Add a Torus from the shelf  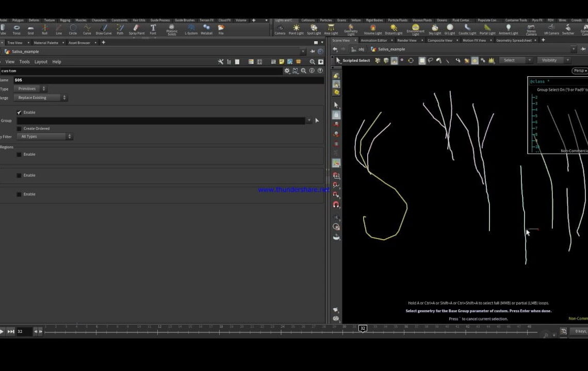(16, 28)
